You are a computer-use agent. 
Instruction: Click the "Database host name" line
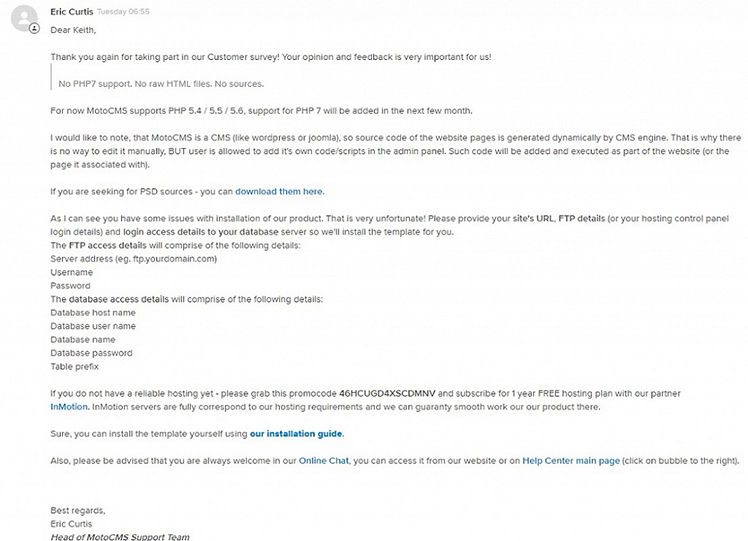[93, 312]
